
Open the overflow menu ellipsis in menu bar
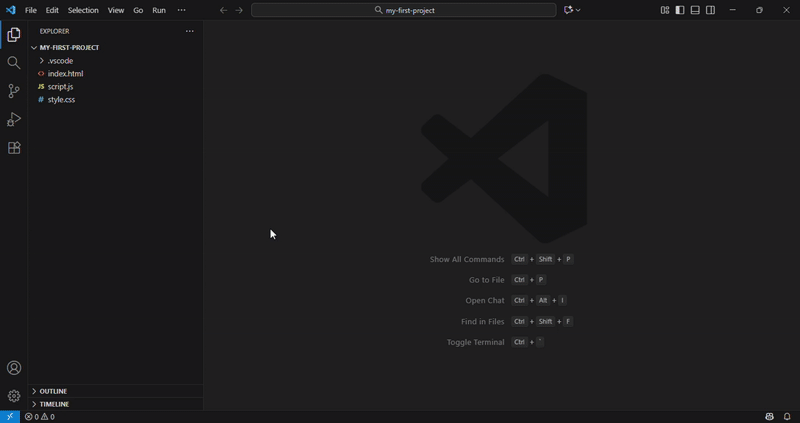pyautogui.click(x=182, y=10)
